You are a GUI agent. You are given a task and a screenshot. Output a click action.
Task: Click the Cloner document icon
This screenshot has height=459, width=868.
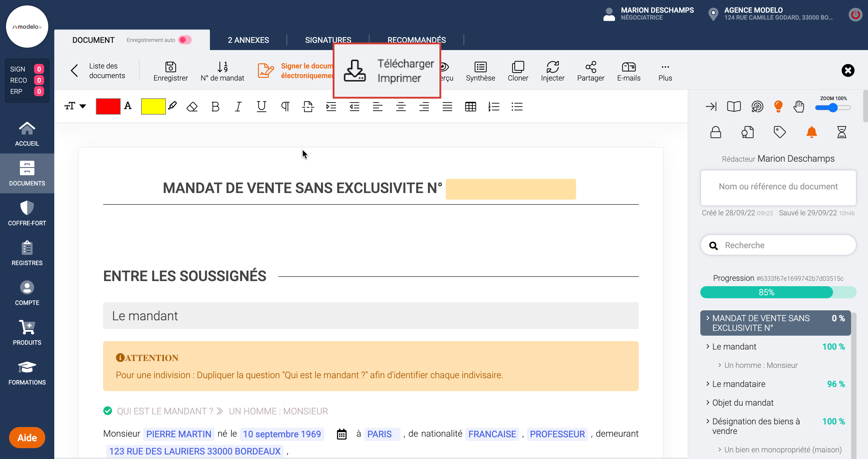pos(518,67)
